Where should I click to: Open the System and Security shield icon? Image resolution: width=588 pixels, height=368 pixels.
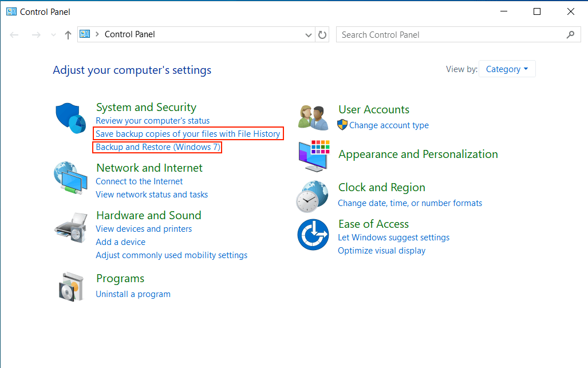coord(71,118)
